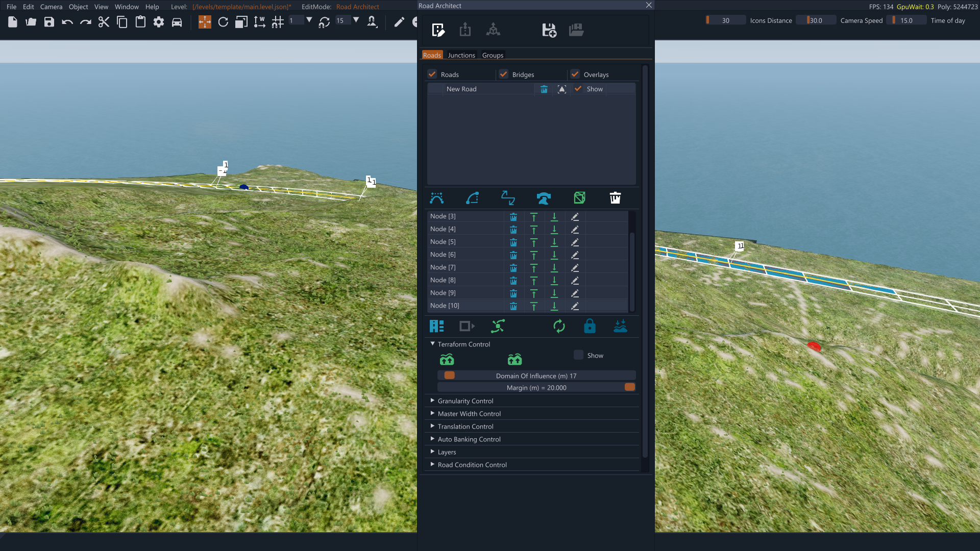This screenshot has height=551, width=980.
Task: Click the Domain Of Influence slider
Action: [x=536, y=375]
